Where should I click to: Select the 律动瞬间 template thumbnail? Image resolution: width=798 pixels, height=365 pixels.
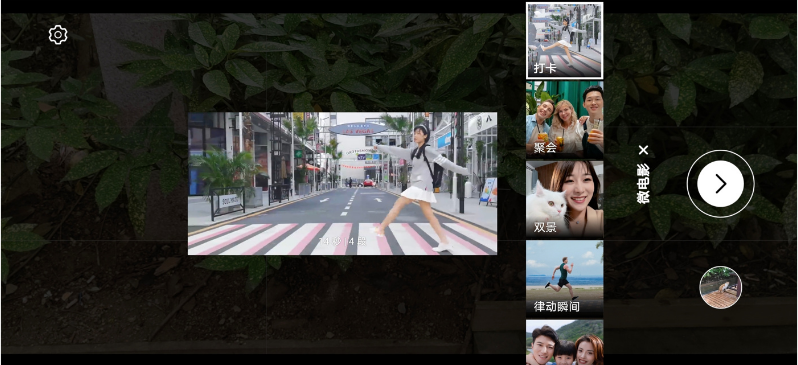[564, 278]
